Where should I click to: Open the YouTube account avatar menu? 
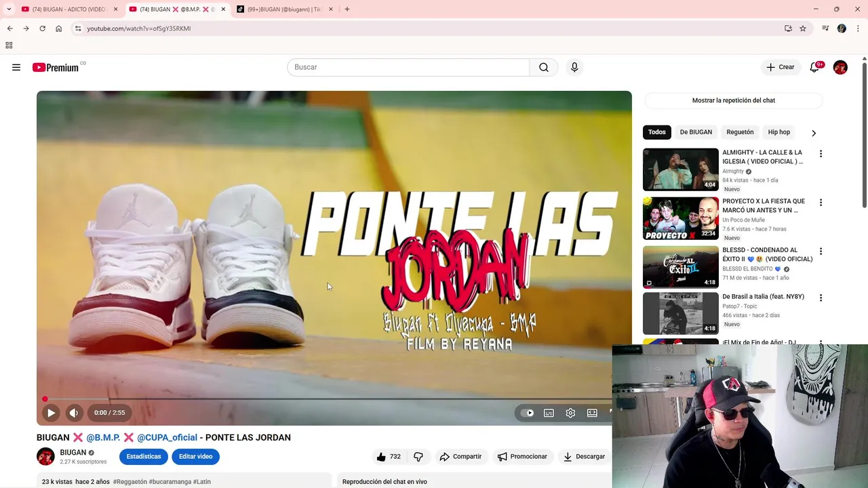[840, 67]
